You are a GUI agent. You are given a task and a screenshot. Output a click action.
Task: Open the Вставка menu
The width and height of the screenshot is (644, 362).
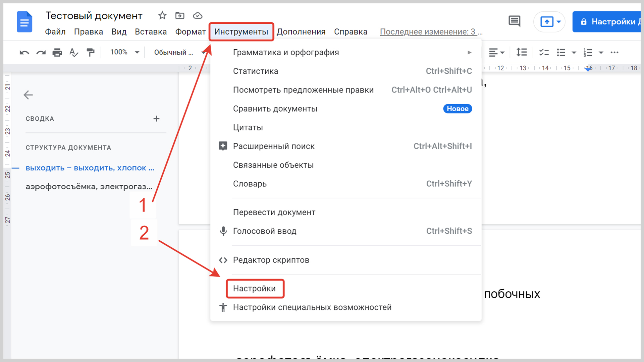tap(151, 32)
